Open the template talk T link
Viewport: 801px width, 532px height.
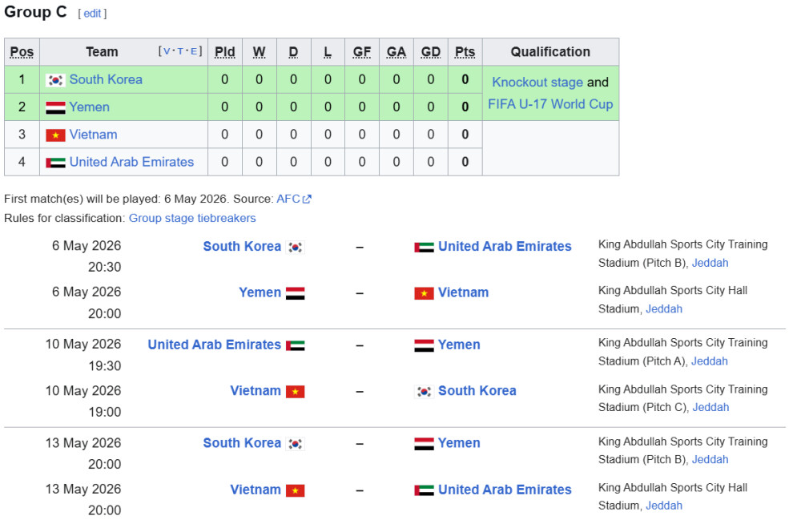(180, 51)
